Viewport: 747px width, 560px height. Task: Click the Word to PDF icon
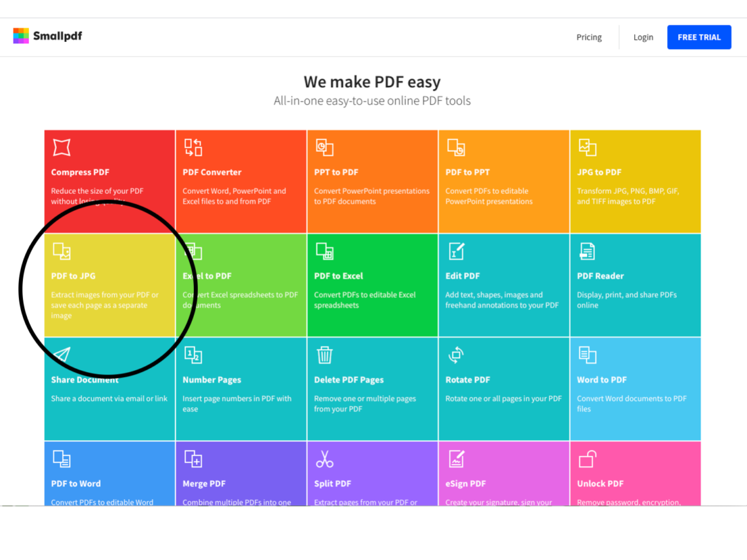point(587,355)
